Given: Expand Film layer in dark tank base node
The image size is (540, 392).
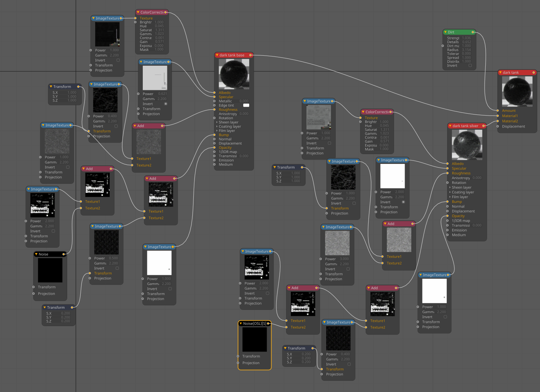Looking at the screenshot, I should tap(217, 131).
